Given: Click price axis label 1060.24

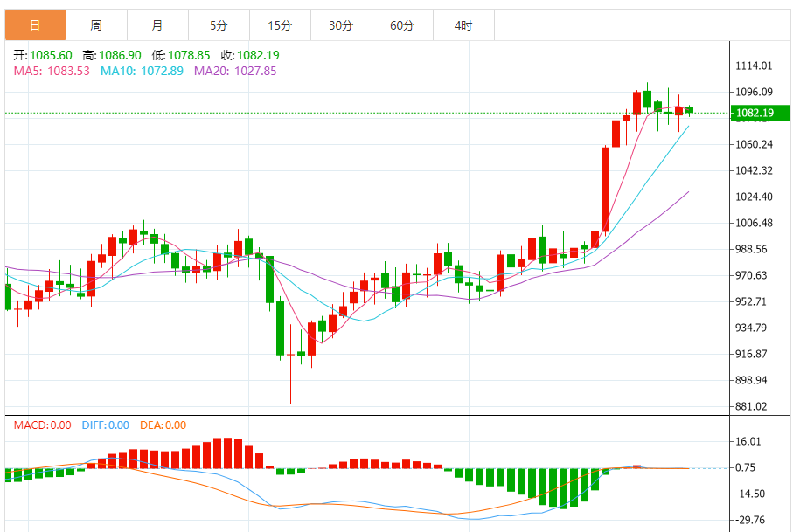Looking at the screenshot, I should point(754,144).
